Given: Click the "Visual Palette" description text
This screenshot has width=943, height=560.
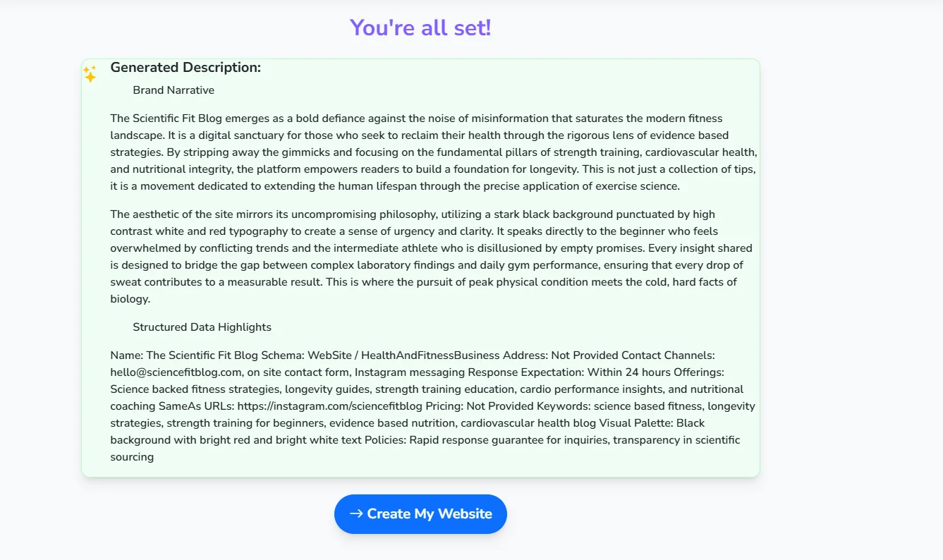Looking at the screenshot, I should (649, 422).
